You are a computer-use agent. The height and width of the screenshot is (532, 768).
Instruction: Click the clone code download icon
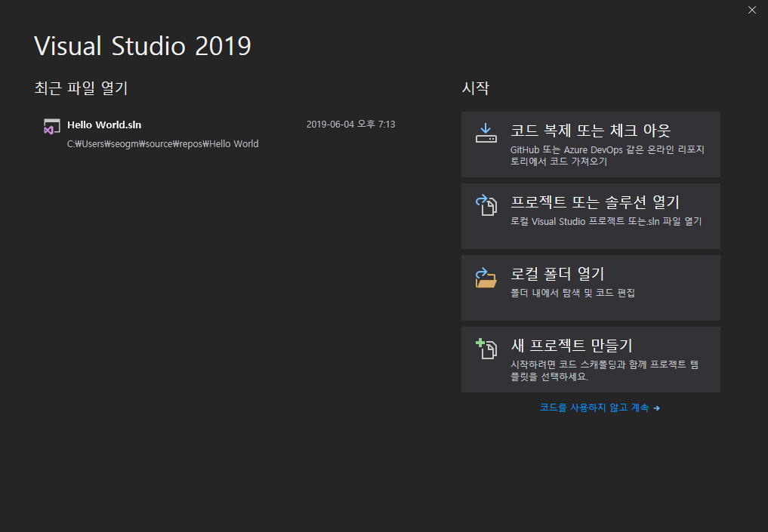(x=486, y=133)
